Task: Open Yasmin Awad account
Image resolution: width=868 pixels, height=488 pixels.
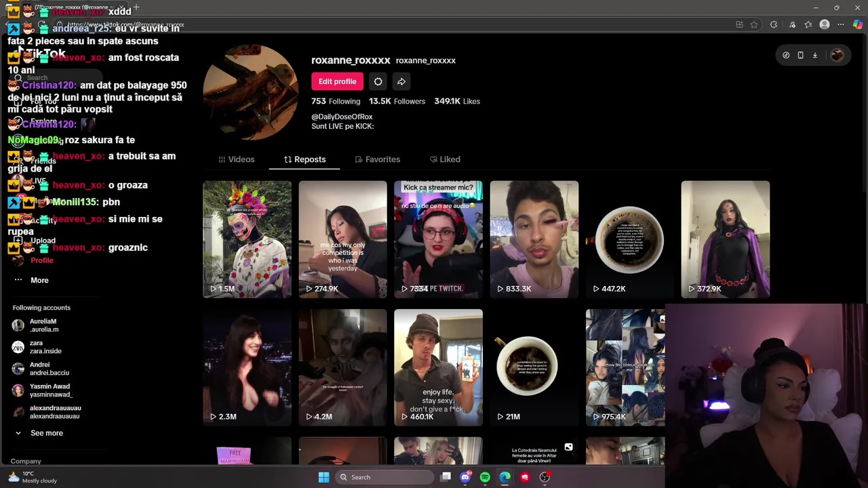Action: (x=42, y=390)
